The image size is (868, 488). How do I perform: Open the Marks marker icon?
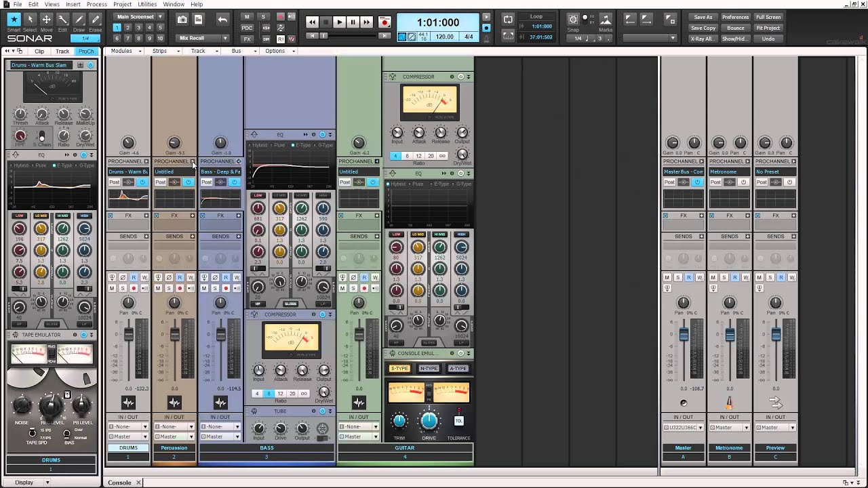pos(606,20)
